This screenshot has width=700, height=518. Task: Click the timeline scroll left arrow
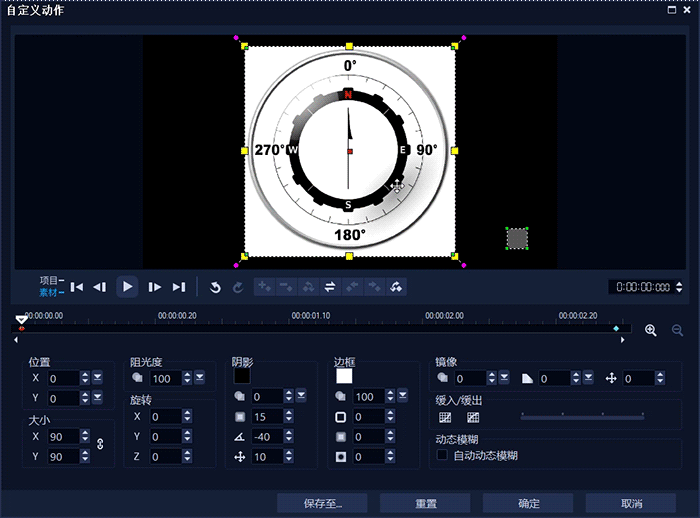pyautogui.click(x=16, y=340)
